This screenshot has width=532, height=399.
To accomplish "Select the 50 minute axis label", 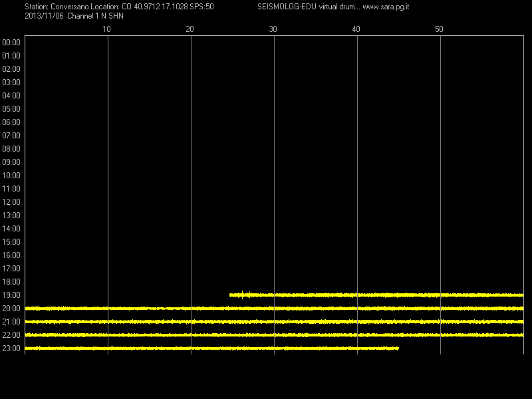I will click(x=439, y=29).
